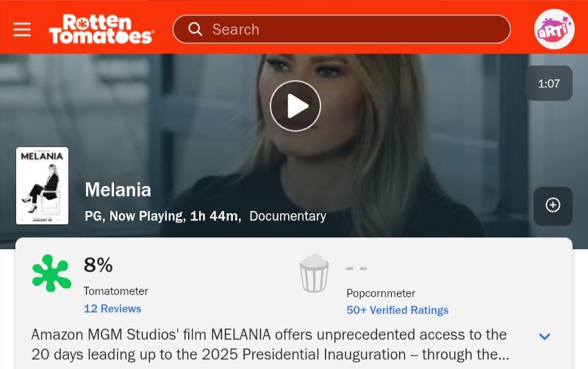Click the Tomatometer label

(116, 291)
